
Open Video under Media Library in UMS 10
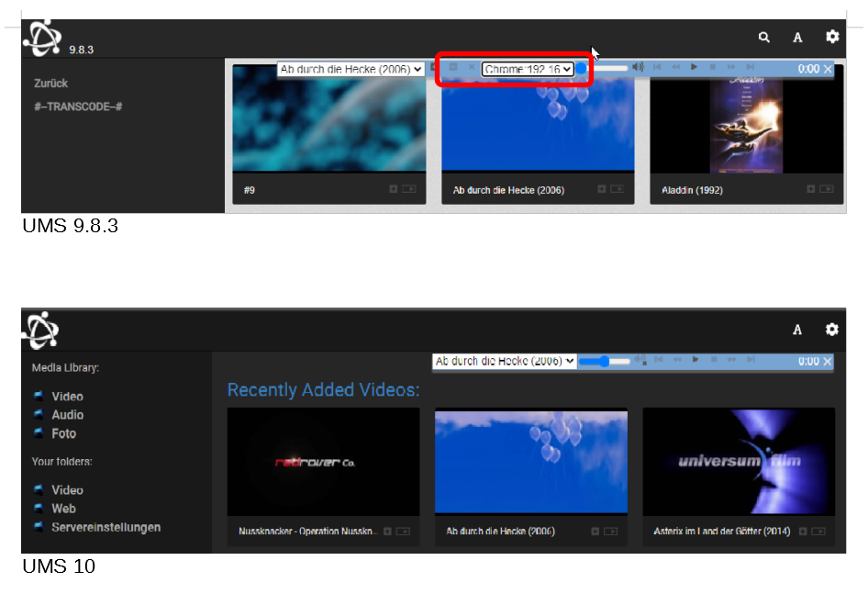click(68, 397)
